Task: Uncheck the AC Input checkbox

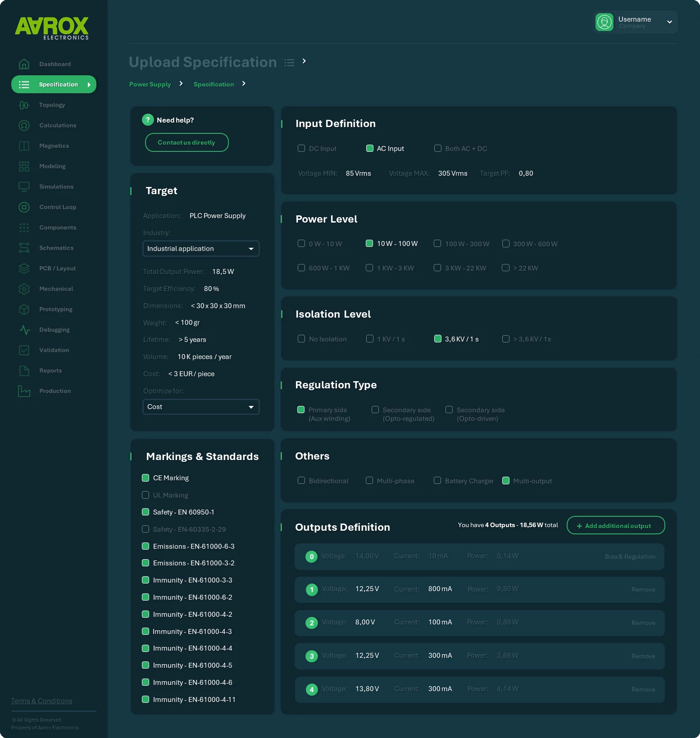Action: 370,148
